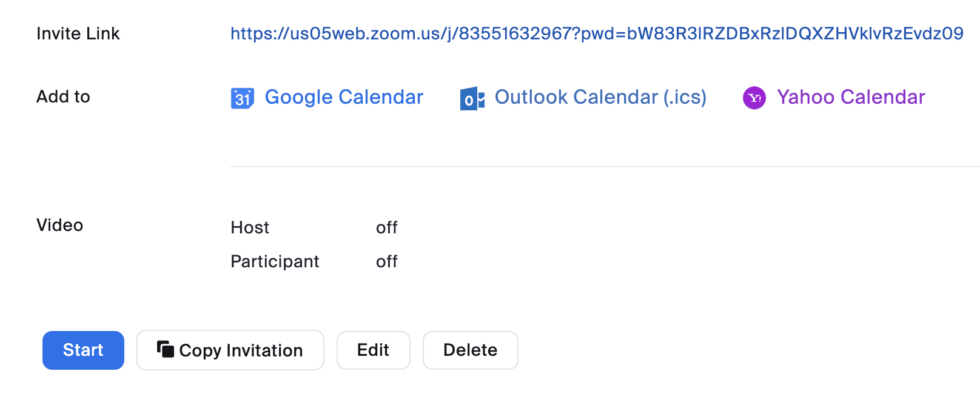Download the Outlook Calendar (.ics) file
Screen dimensions: 980x411
(x=600, y=97)
